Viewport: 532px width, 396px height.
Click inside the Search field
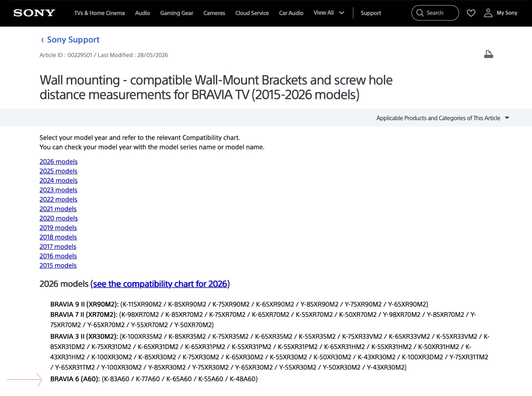[435, 13]
